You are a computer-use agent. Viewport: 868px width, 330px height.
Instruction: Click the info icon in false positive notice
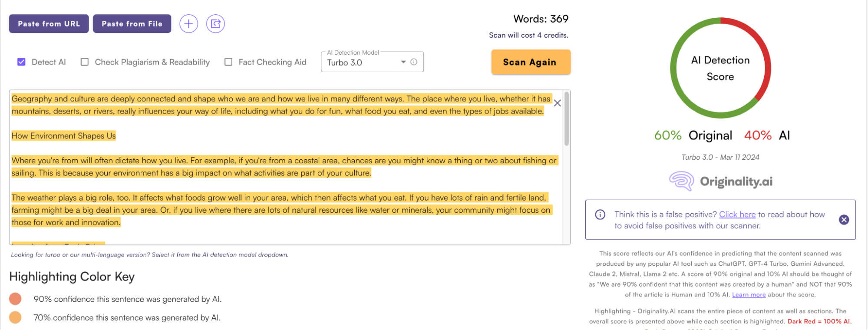coord(600,214)
